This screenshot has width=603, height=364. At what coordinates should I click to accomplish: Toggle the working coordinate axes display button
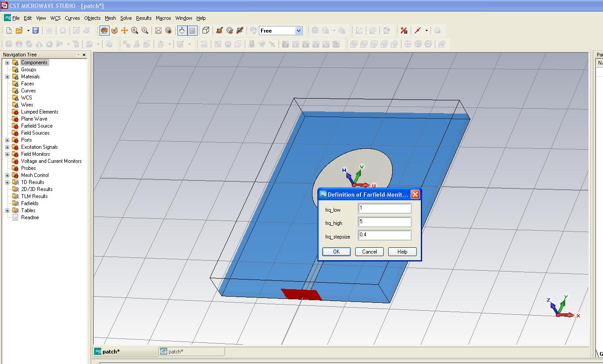click(x=182, y=30)
